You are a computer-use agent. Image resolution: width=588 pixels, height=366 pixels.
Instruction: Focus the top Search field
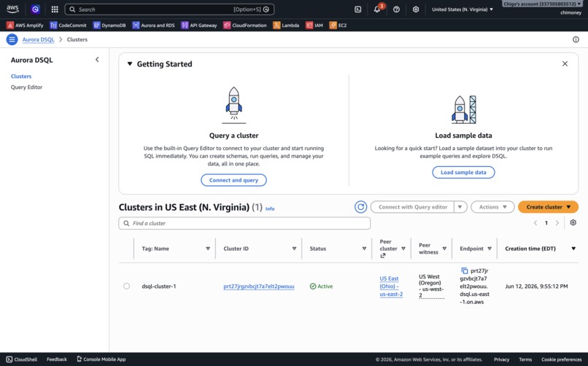169,9
